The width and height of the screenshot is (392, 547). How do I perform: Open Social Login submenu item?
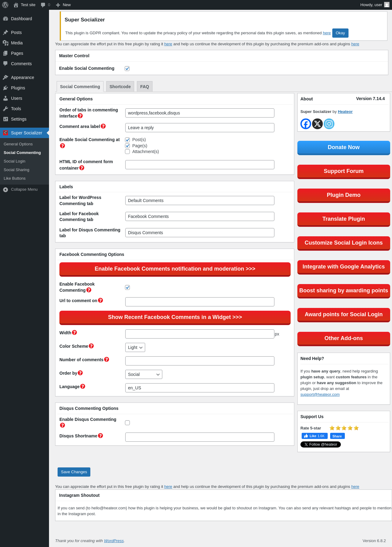coord(14,161)
